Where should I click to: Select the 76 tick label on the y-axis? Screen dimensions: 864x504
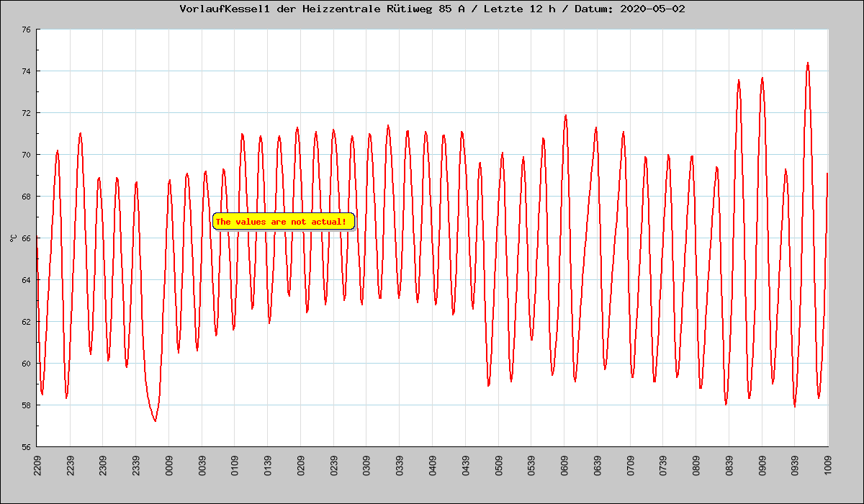pos(26,30)
